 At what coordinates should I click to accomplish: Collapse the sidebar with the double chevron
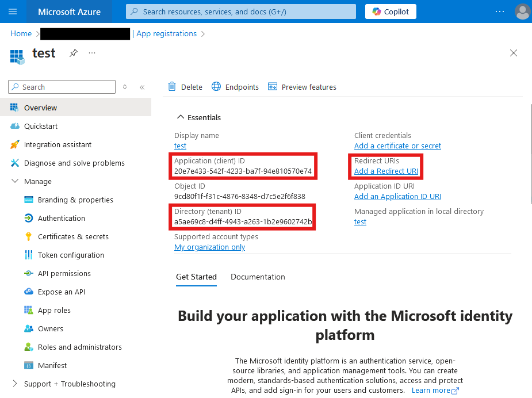click(142, 87)
